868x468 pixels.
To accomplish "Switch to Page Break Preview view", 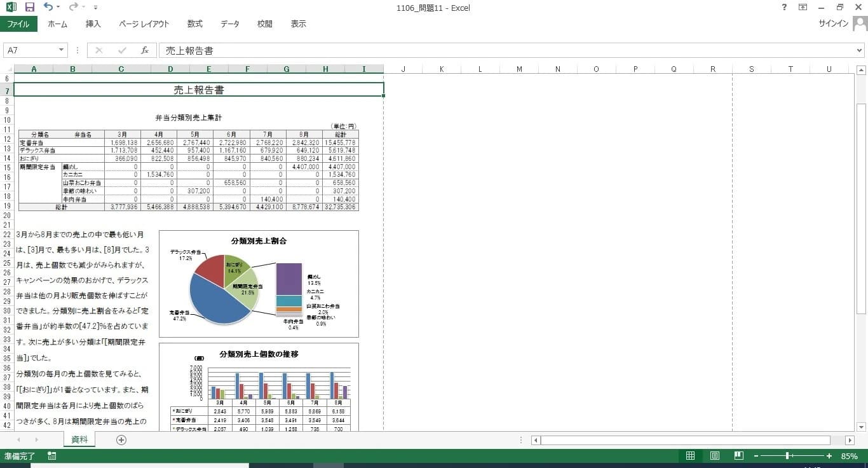I will click(x=738, y=456).
